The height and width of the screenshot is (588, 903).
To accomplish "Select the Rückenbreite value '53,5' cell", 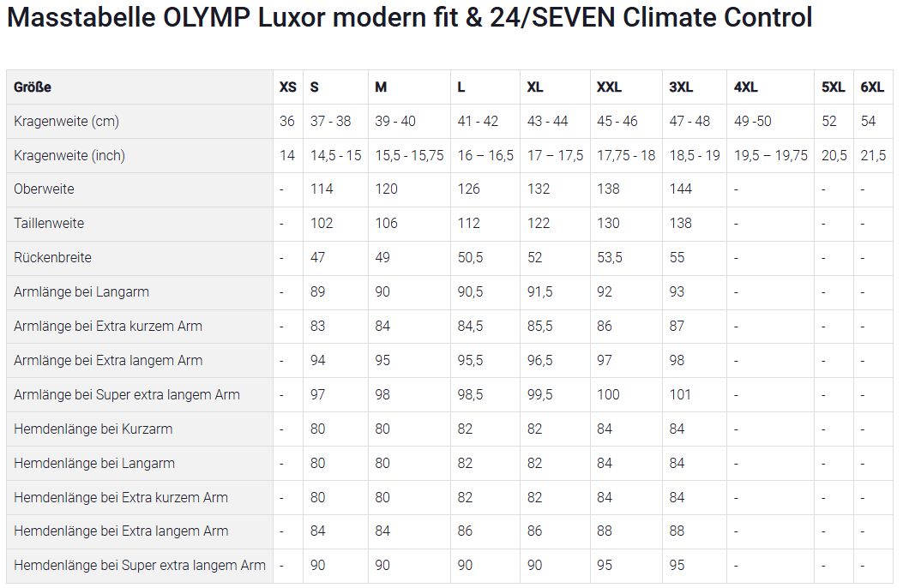I will coord(609,258).
